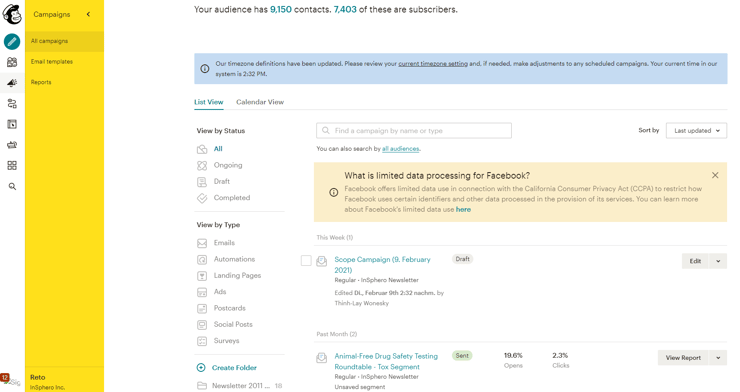Click the 7,403 subscribers link
This screenshot has width=740, height=392.
[345, 9]
